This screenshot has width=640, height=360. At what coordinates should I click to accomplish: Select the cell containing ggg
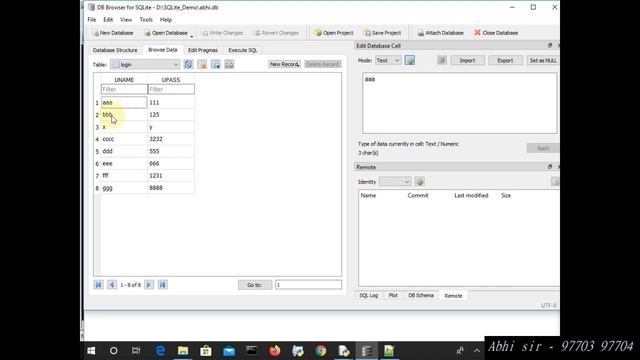pyautogui.click(x=124, y=188)
